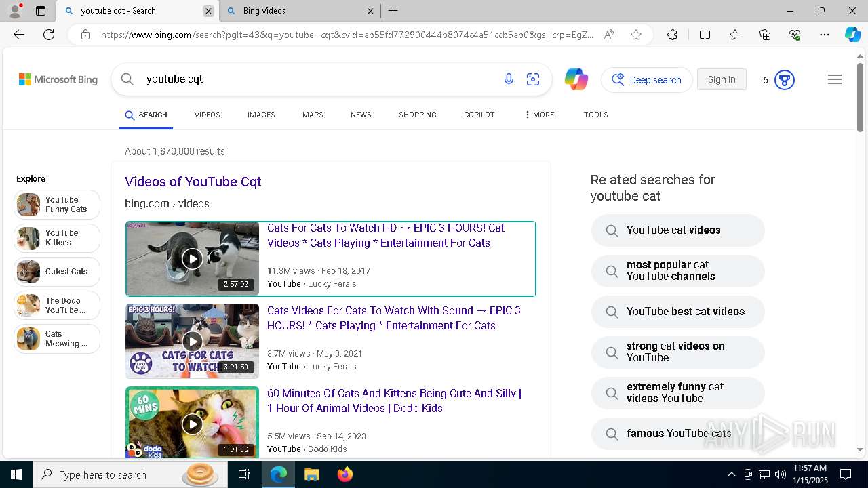Start voice search with microphone icon
Image resolution: width=868 pixels, height=488 pixels.
pyautogui.click(x=509, y=79)
